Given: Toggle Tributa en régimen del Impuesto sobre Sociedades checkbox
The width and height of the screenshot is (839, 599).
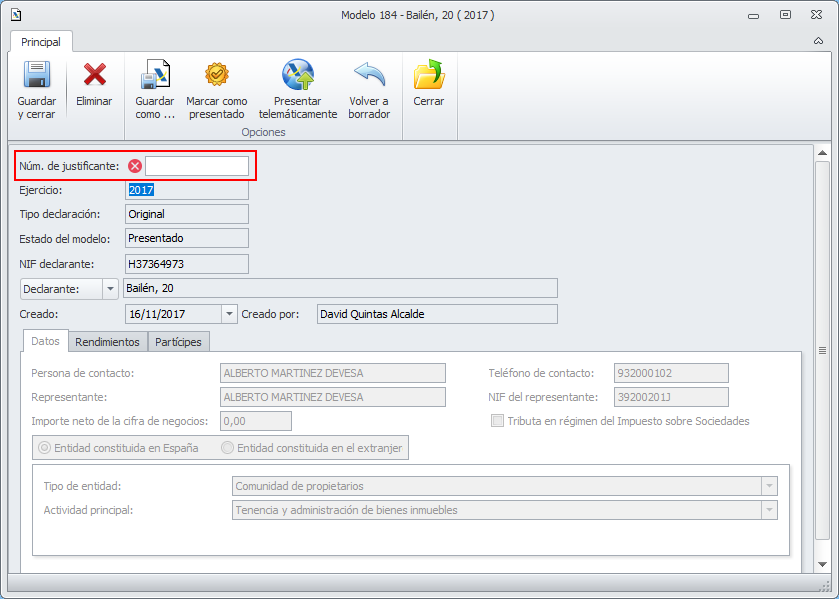Looking at the screenshot, I should tap(497, 421).
